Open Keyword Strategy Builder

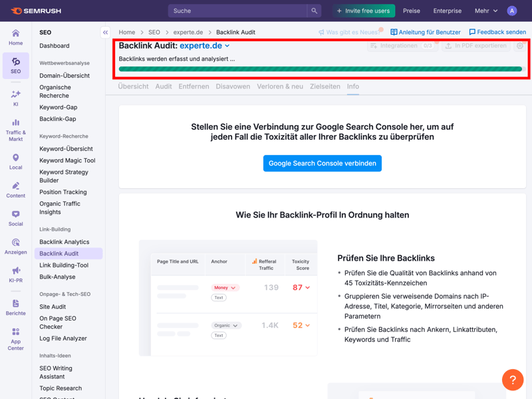point(64,176)
